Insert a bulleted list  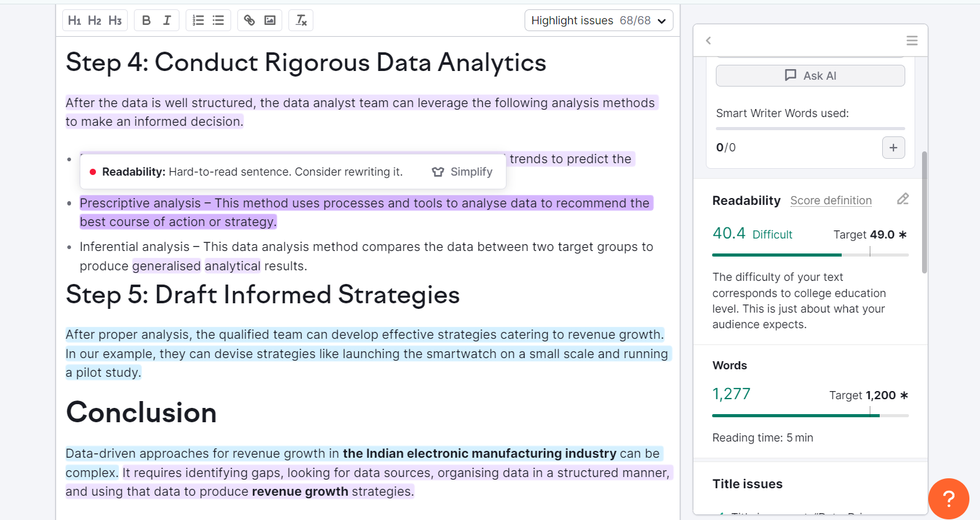pyautogui.click(x=218, y=21)
